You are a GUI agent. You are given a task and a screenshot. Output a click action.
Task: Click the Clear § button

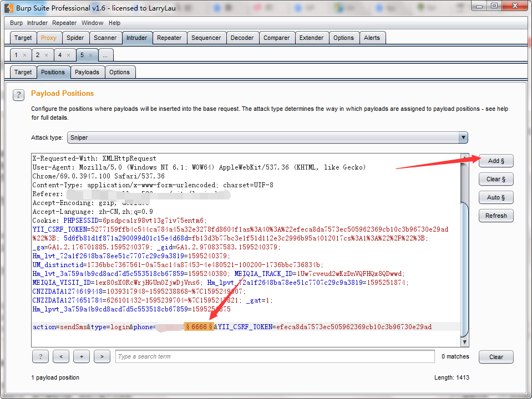click(496, 180)
